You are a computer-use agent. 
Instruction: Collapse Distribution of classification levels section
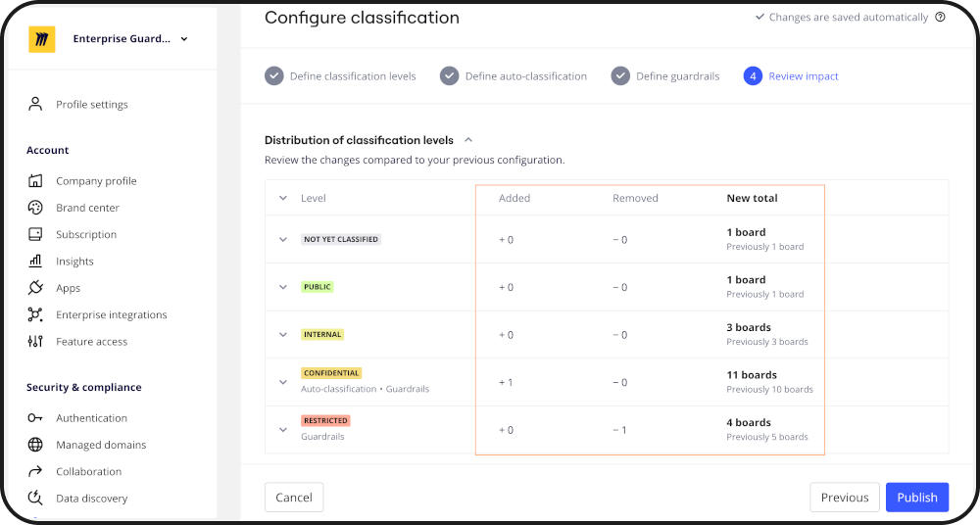(x=468, y=140)
